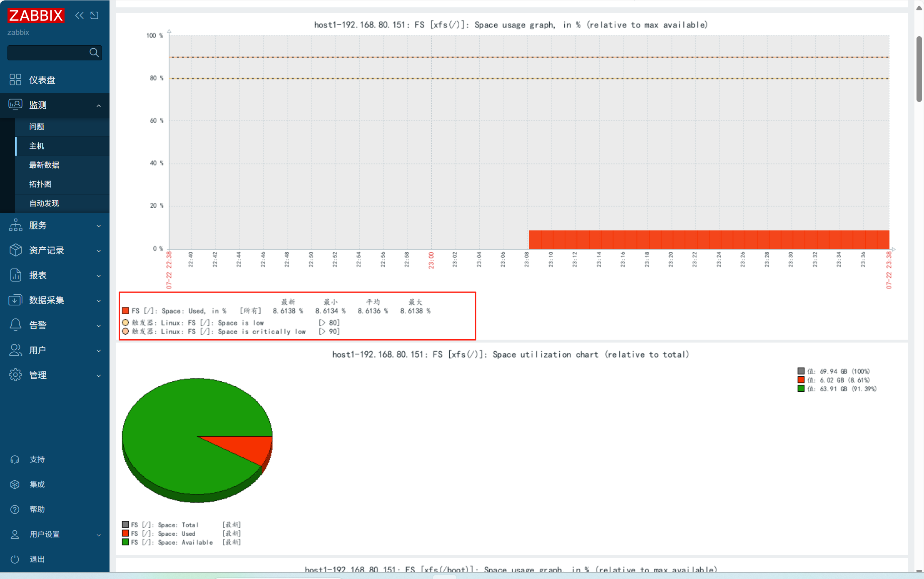Open the 仪表盘 menu label

pos(42,80)
